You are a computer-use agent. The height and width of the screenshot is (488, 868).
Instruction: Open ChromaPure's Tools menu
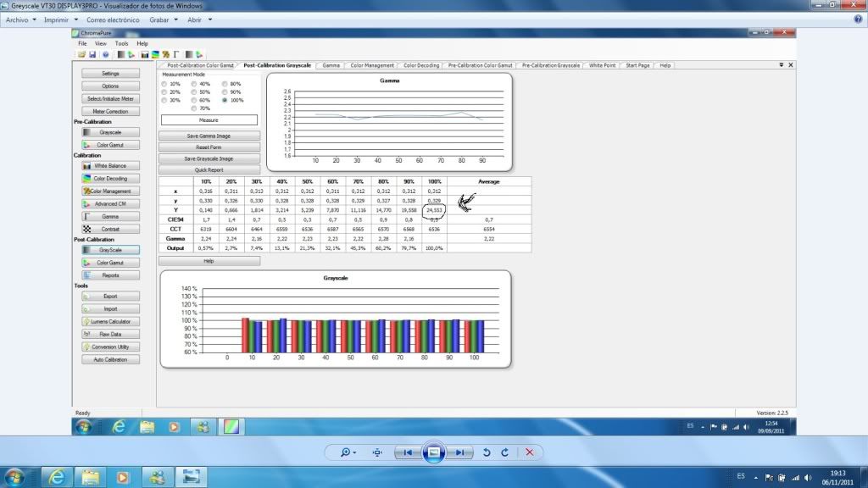coord(121,44)
